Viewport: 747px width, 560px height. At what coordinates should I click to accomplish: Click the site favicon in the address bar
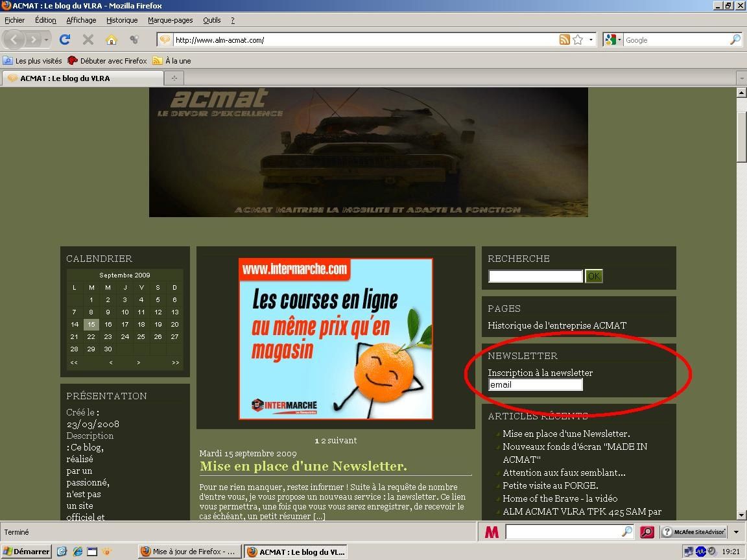pos(165,40)
